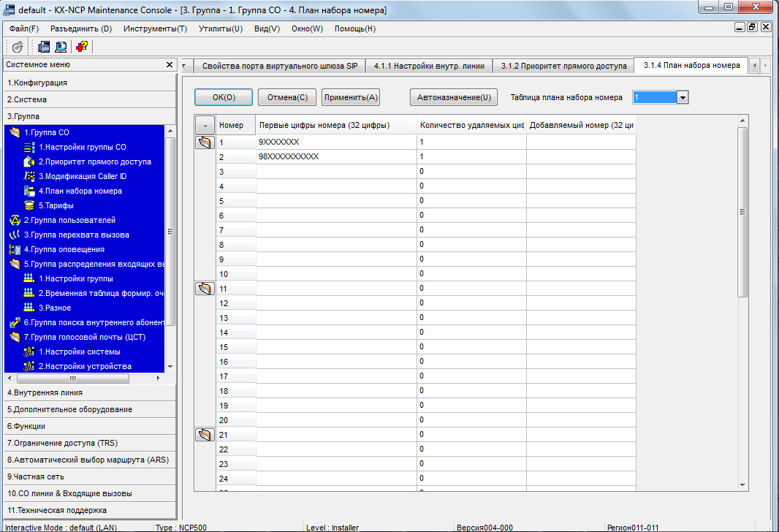Expand the 8.Автоматический выбор маршрута (ARS) section
The image size is (779, 532).
(88, 460)
